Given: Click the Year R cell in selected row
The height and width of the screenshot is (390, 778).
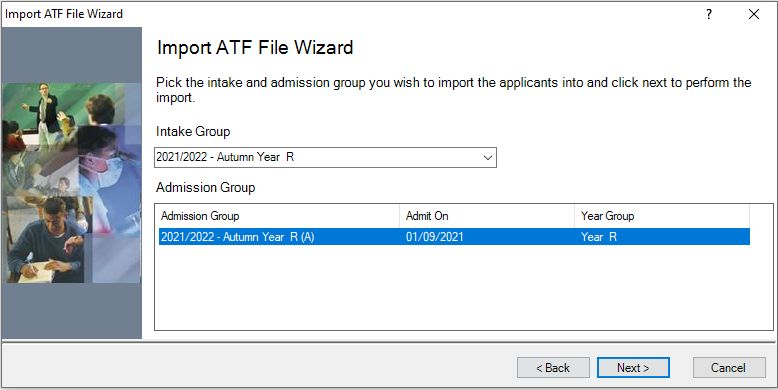Looking at the screenshot, I should tap(599, 237).
